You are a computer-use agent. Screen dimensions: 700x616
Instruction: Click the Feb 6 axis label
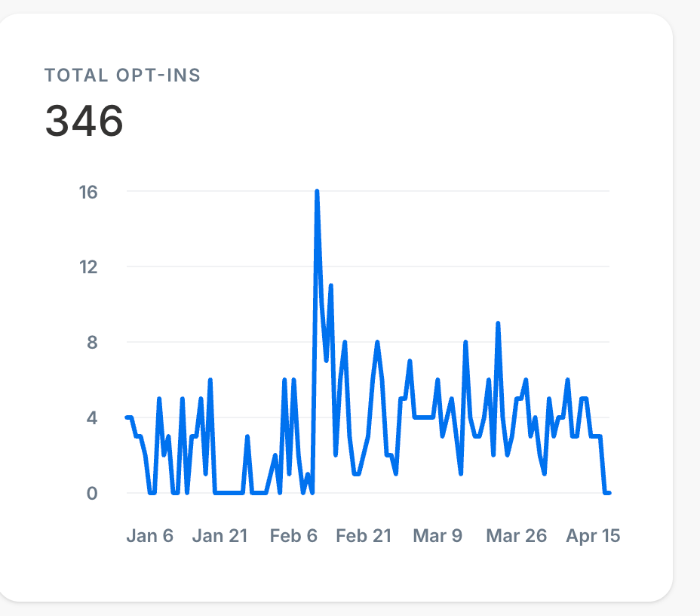(x=293, y=535)
